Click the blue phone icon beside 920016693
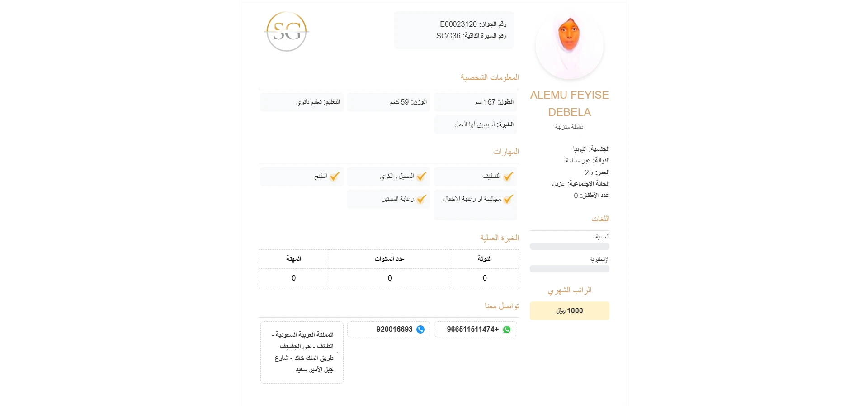 [x=420, y=330]
